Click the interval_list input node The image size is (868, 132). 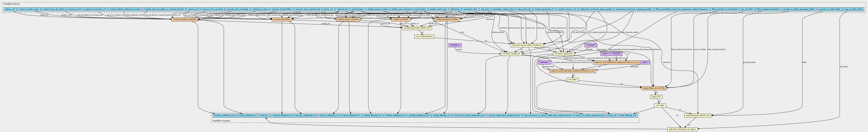pyautogui.click(x=342, y=9)
